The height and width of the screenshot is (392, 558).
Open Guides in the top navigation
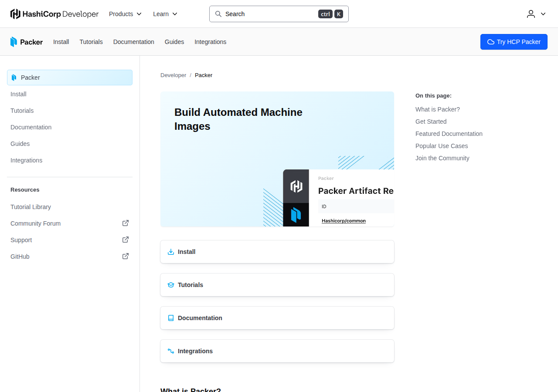pos(174,42)
